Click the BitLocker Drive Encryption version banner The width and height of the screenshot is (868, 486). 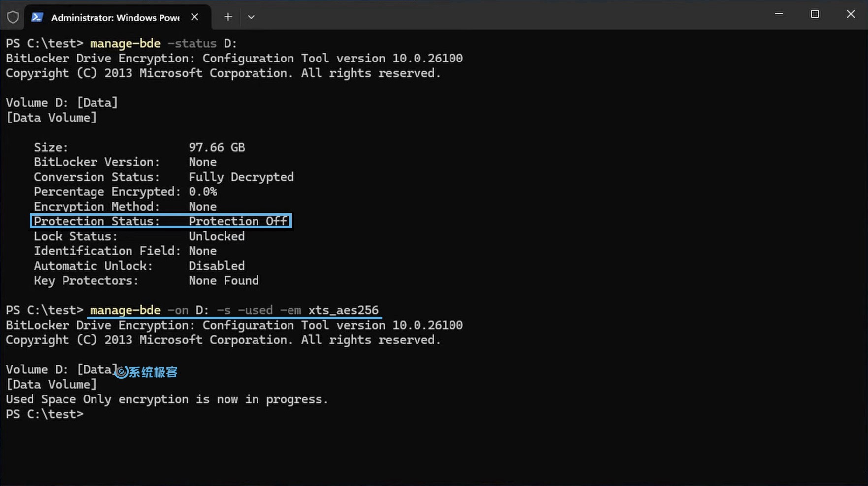tap(234, 58)
